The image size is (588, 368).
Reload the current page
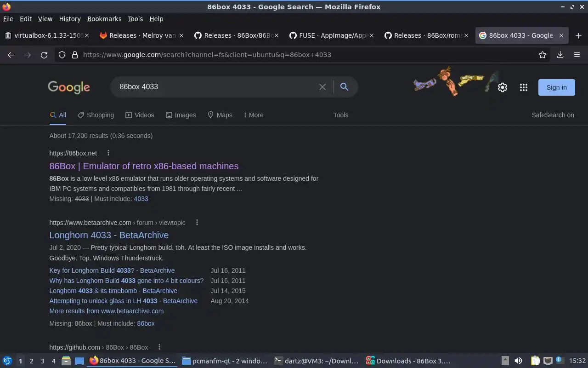click(x=44, y=55)
